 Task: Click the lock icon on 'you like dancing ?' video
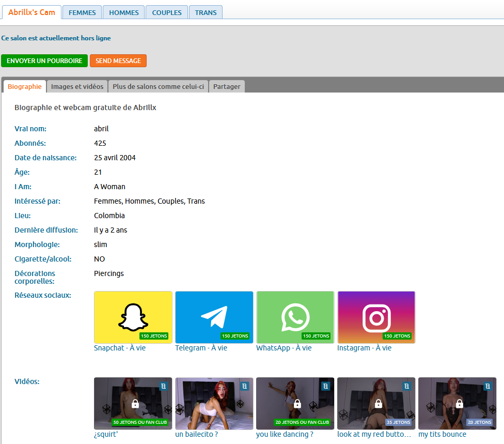[x=297, y=403]
